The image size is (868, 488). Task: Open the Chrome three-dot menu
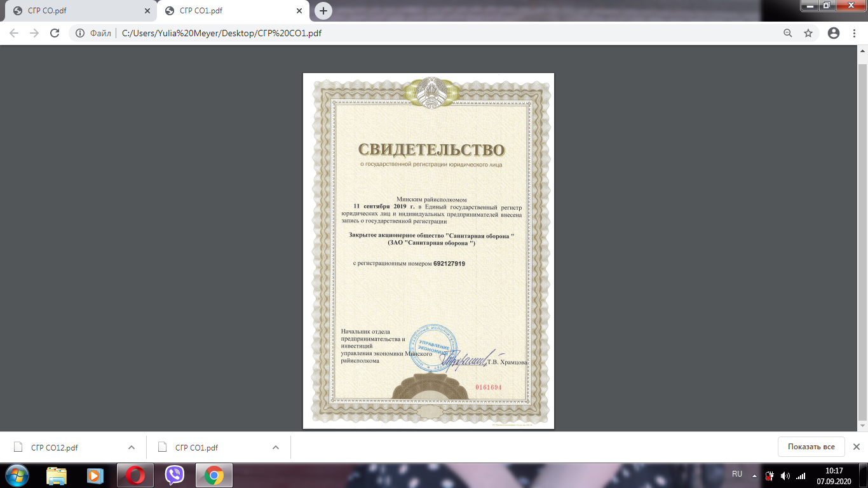click(855, 33)
